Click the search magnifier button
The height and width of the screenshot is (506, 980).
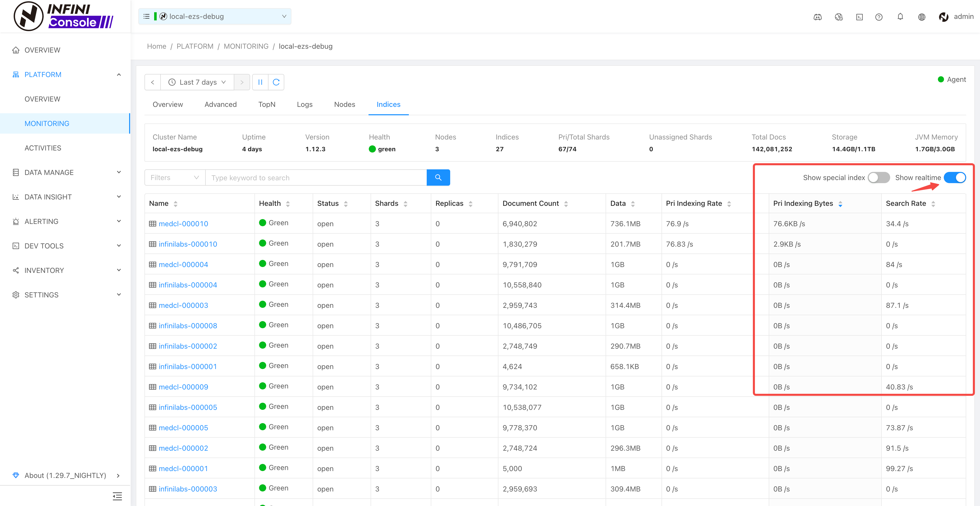point(438,178)
